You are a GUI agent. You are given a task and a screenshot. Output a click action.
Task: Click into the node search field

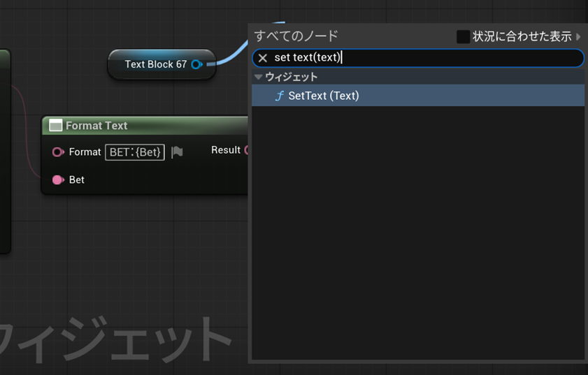(x=454, y=58)
